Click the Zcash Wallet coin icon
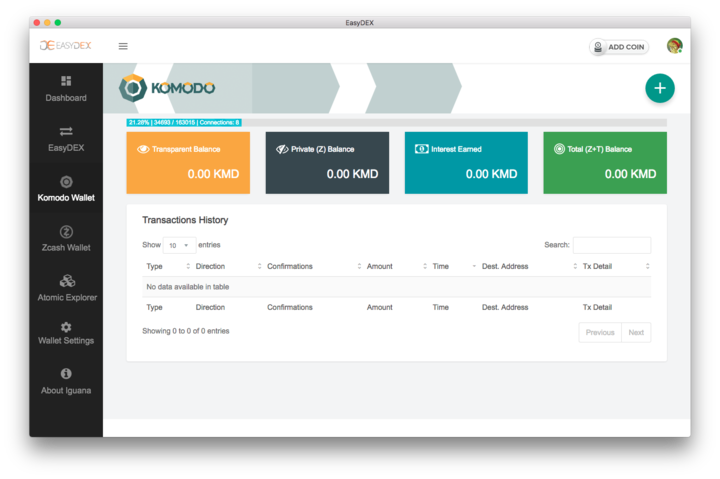The height and width of the screenshot is (479, 720). pyautogui.click(x=66, y=232)
